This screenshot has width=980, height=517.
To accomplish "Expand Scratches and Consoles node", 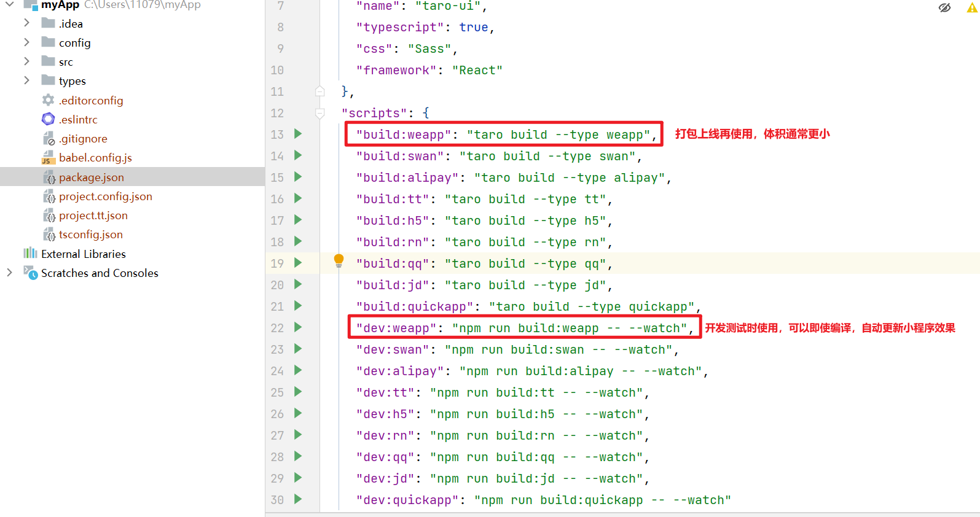I will [x=9, y=273].
